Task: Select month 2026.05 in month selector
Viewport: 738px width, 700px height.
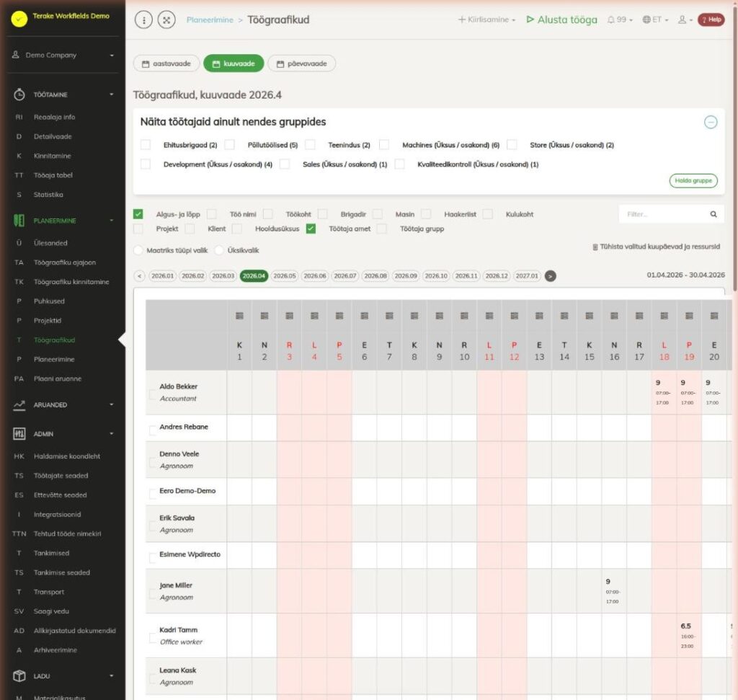Action: pos(284,276)
